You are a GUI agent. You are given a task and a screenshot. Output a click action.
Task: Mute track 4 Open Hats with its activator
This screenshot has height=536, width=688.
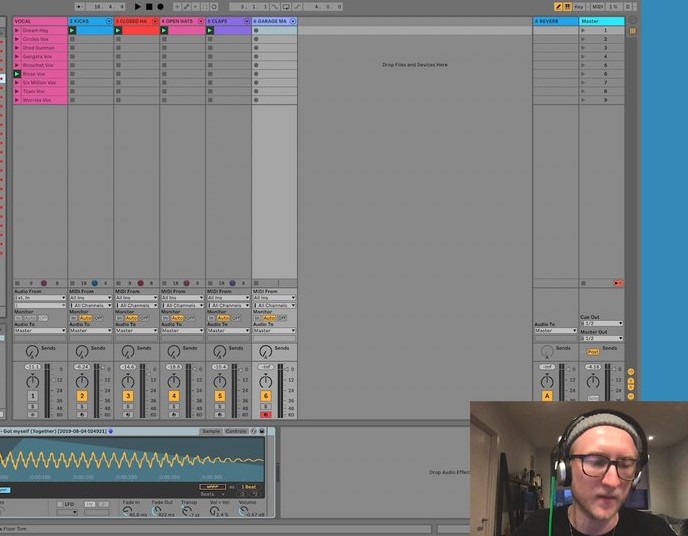click(x=174, y=396)
